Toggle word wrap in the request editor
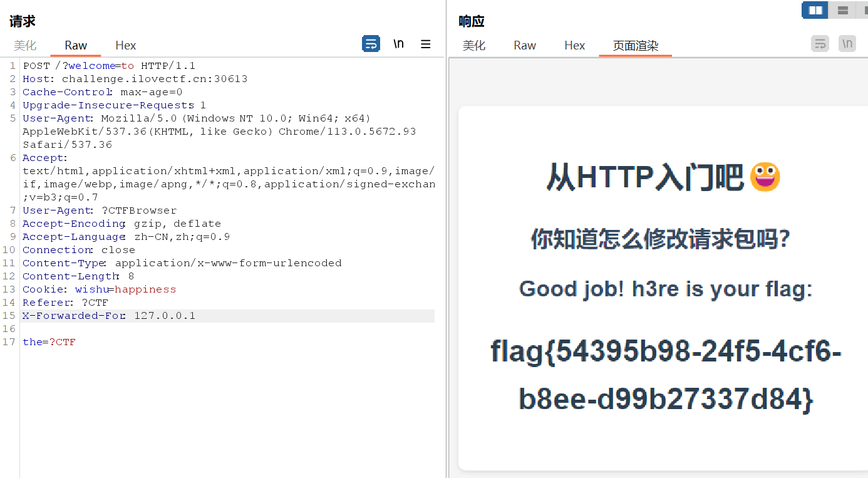 click(x=371, y=44)
